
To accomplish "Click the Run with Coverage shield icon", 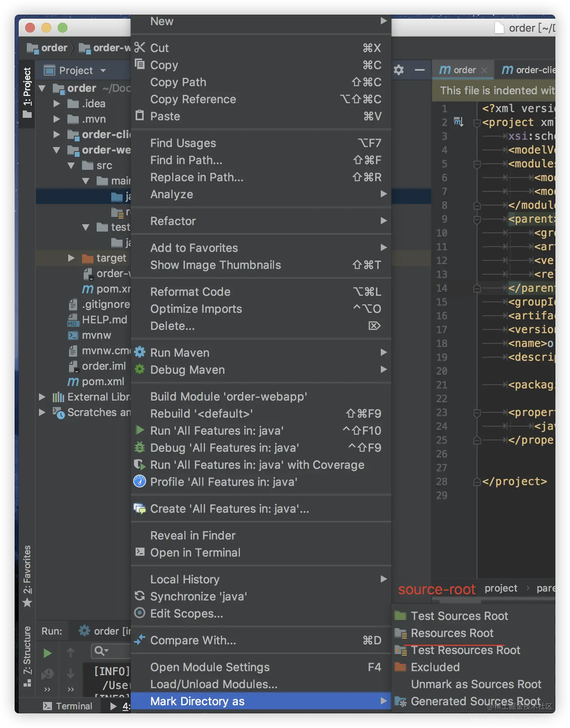I will (x=140, y=464).
